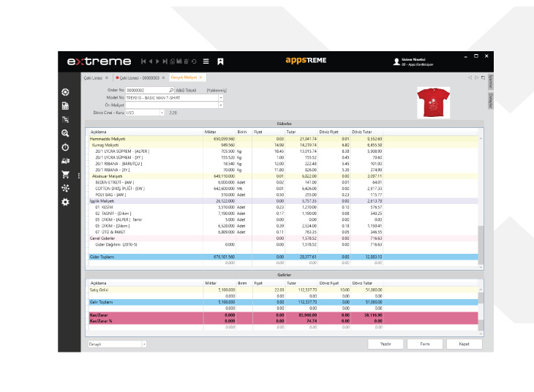Select the 01 KESİM row
The height and width of the screenshot is (392, 534).
(283, 207)
